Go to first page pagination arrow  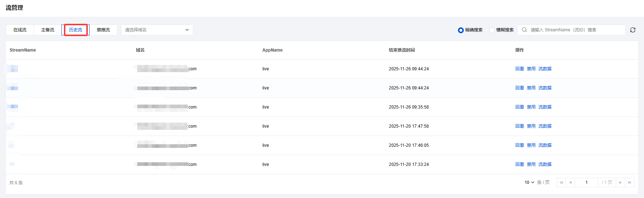(561, 182)
